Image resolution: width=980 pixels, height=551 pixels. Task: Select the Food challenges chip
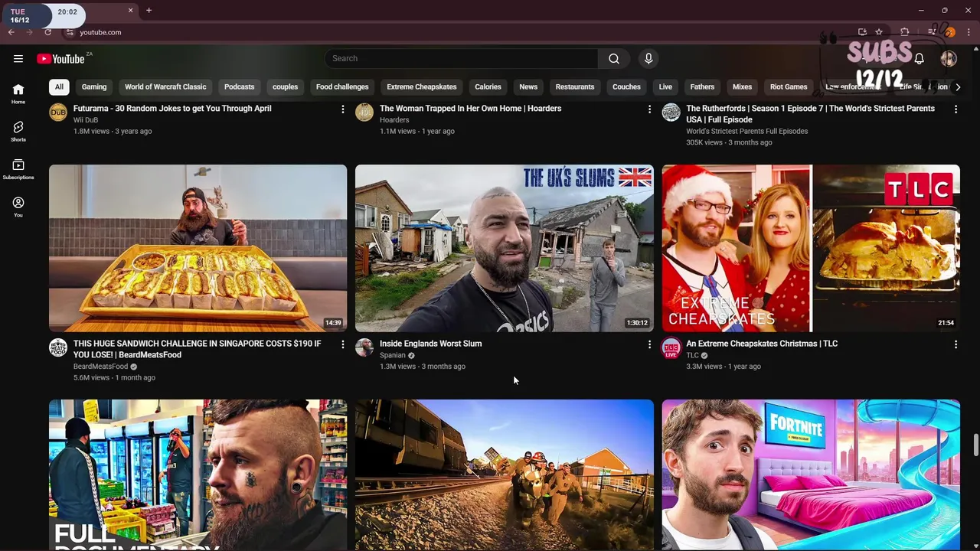click(x=342, y=87)
